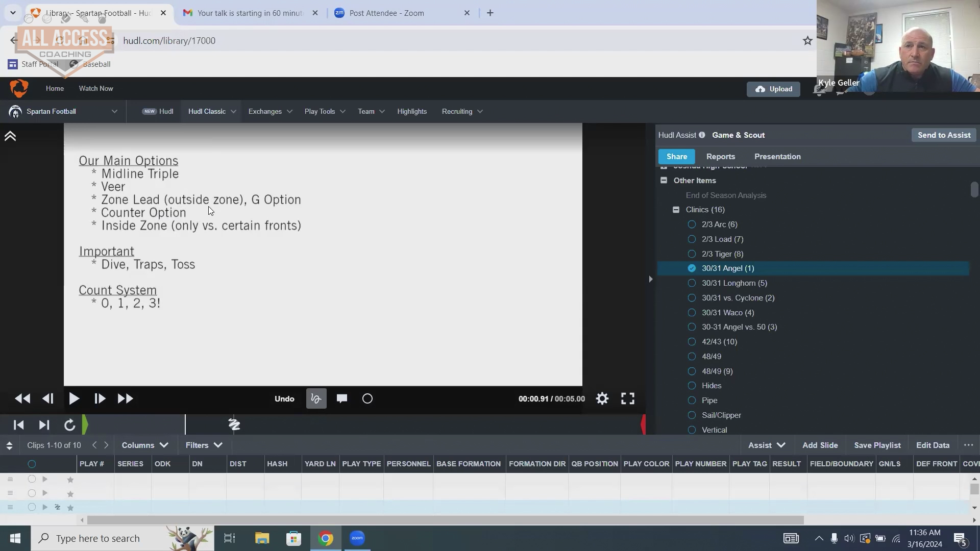
Task: Collapse the right side panel arrow
Action: coord(650,279)
